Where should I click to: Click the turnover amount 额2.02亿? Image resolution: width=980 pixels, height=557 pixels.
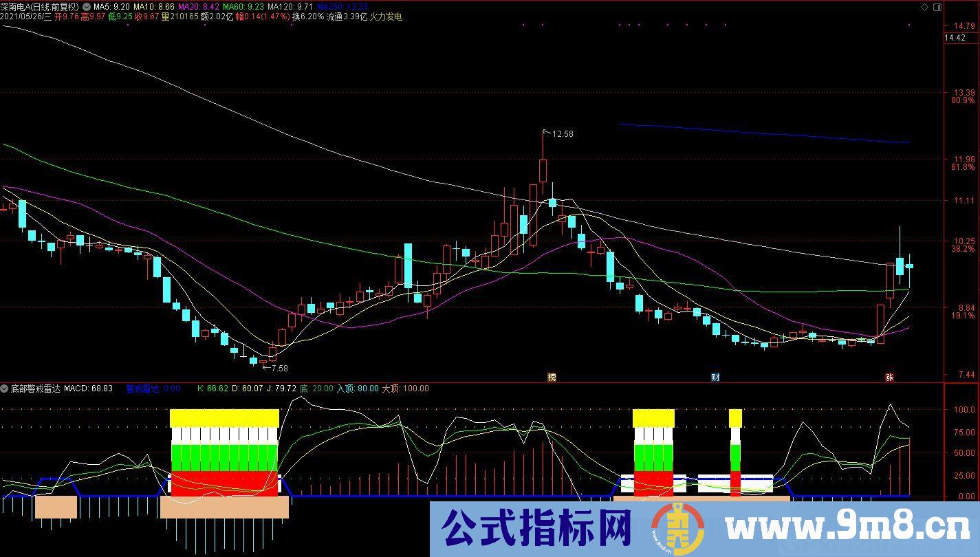click(x=217, y=17)
